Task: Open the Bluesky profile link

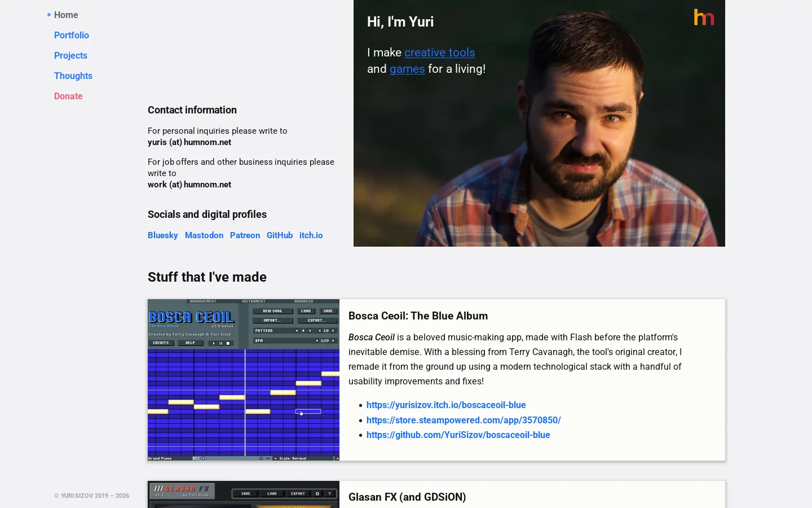Action: (163, 235)
